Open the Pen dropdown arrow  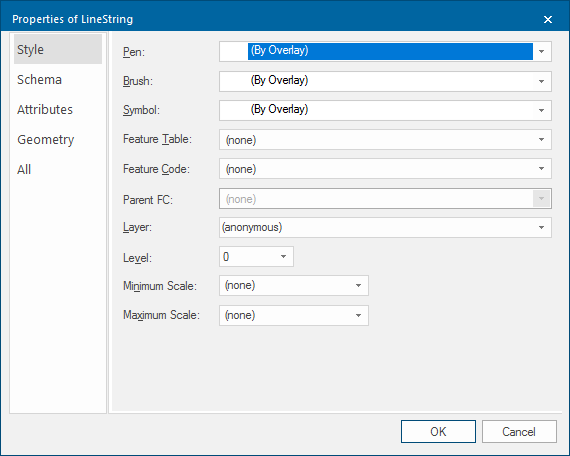tap(541, 52)
